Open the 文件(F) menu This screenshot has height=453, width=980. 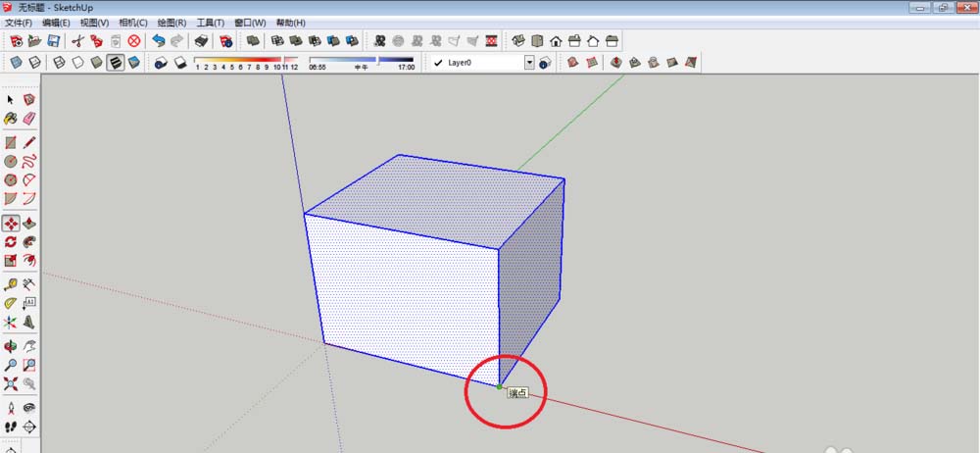click(x=18, y=23)
